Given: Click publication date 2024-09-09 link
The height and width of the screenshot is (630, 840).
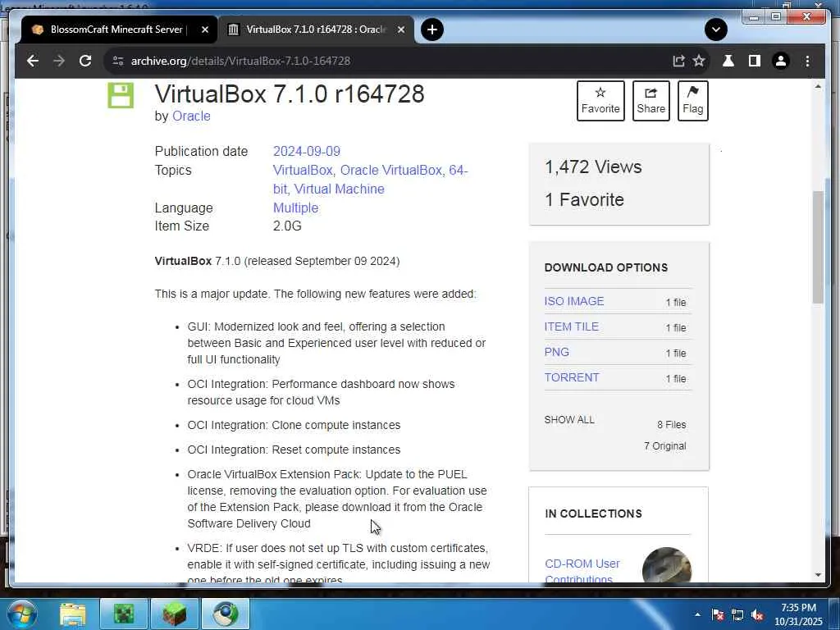Looking at the screenshot, I should pos(307,152).
